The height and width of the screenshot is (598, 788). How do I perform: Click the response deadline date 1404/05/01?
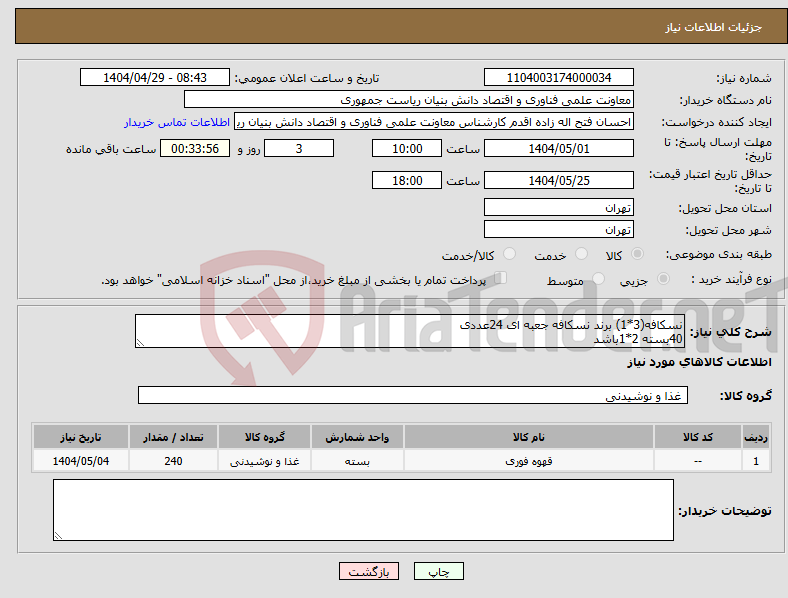(559, 148)
